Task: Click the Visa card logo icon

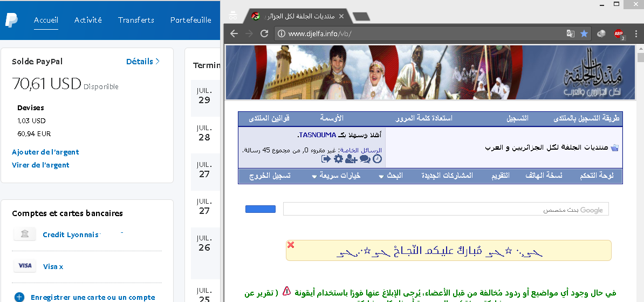Action: pos(25,266)
